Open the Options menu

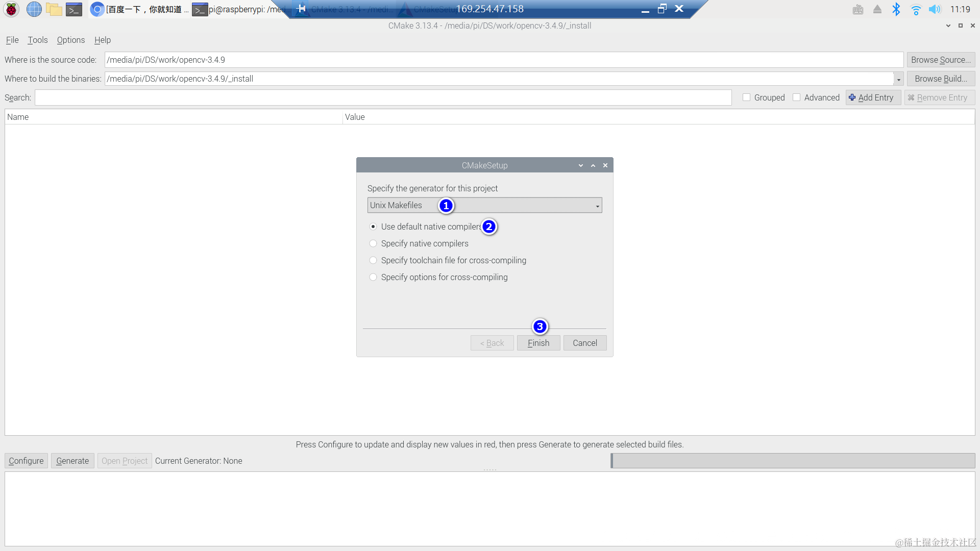[71, 40]
